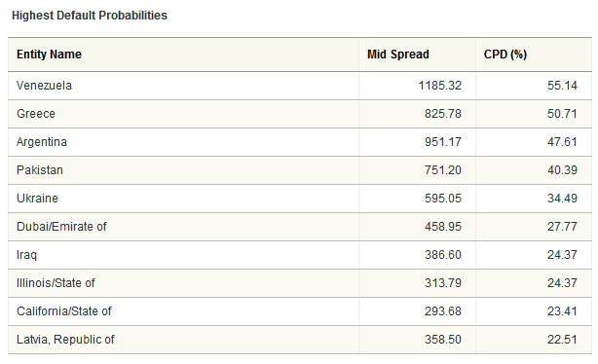The width and height of the screenshot is (598, 364).
Task: Click the CPD (%) column header
Action: [505, 55]
